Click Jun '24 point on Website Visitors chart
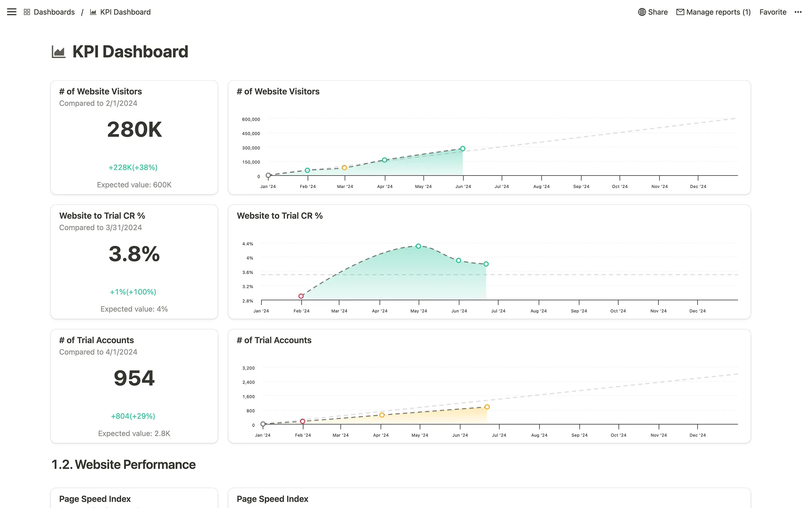812x508 pixels. pyautogui.click(x=463, y=149)
